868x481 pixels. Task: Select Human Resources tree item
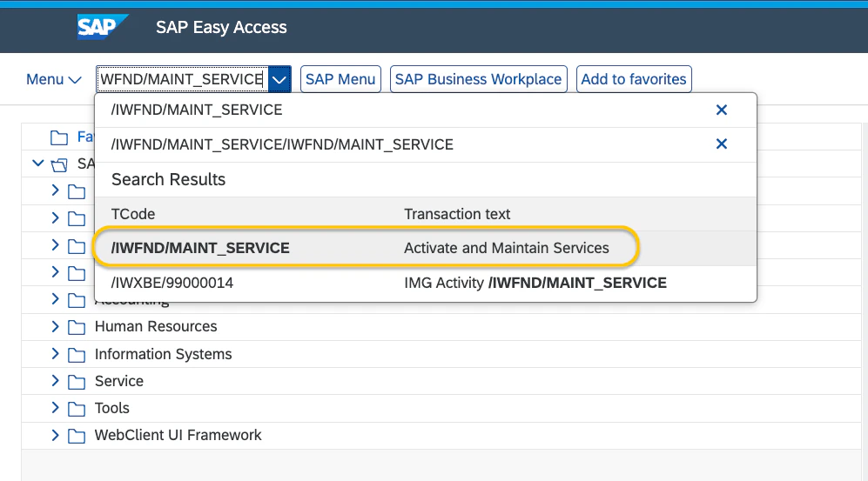pyautogui.click(x=156, y=326)
